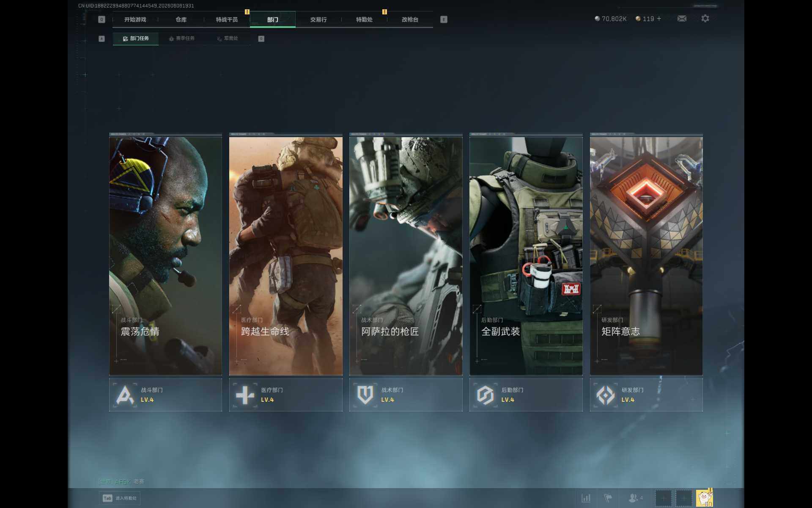Click the card title 矩阵意志
Screen dimensions: 812x508
pyautogui.click(x=621, y=331)
